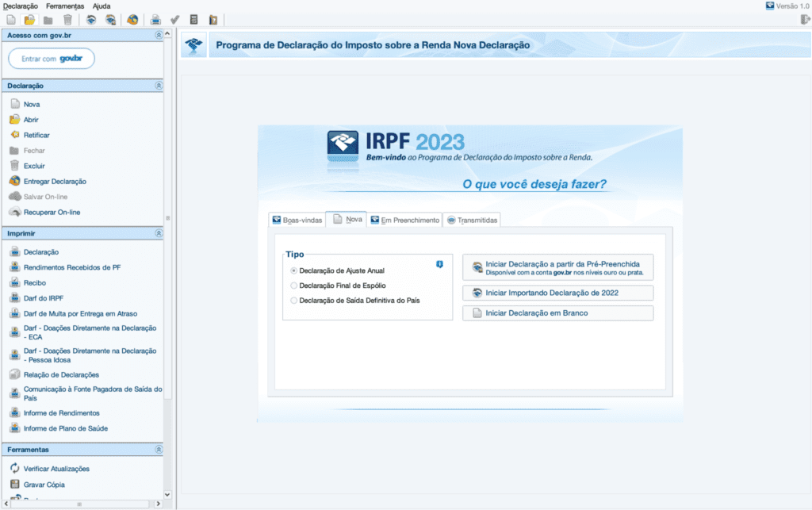The image size is (812, 510).
Task: Click the first import arrow toolbar icon
Action: (x=91, y=20)
